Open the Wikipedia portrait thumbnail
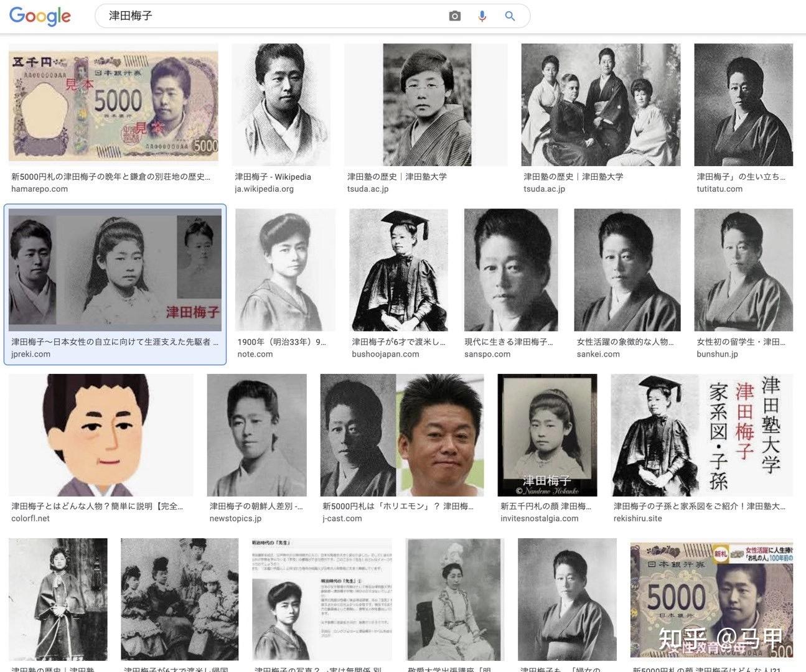Viewport: 806px width, 672px height. coord(281,105)
